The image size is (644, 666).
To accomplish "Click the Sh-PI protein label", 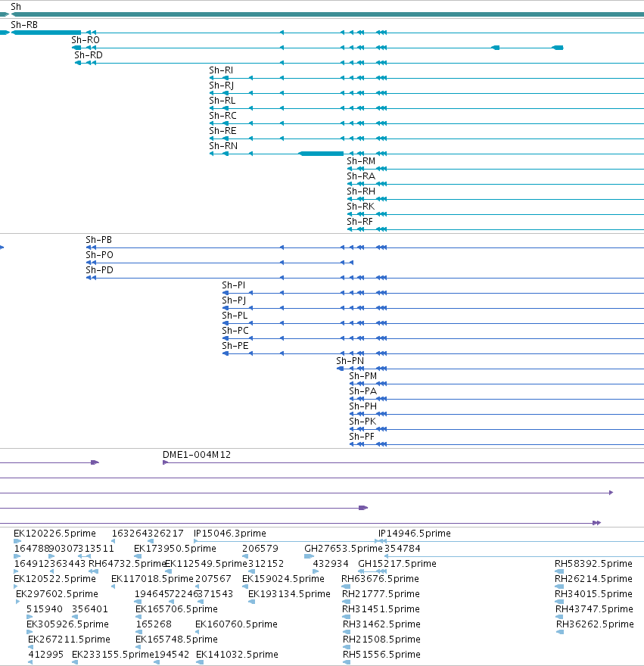I will point(233,285).
